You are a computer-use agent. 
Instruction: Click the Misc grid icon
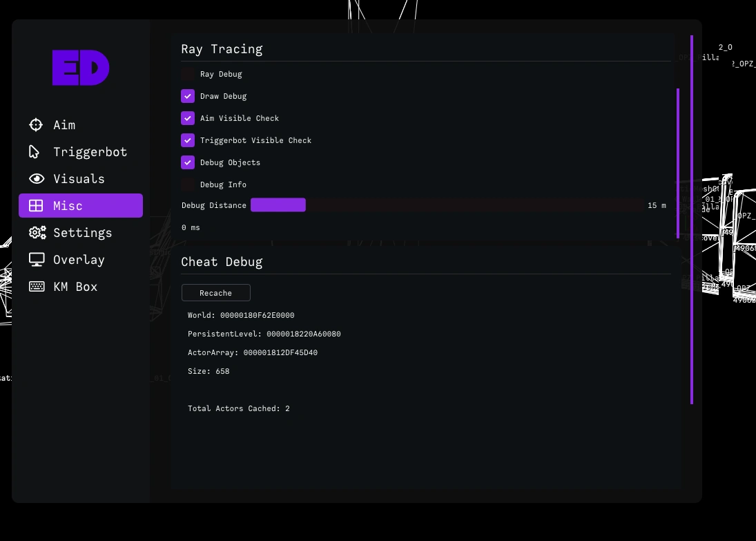pos(36,206)
